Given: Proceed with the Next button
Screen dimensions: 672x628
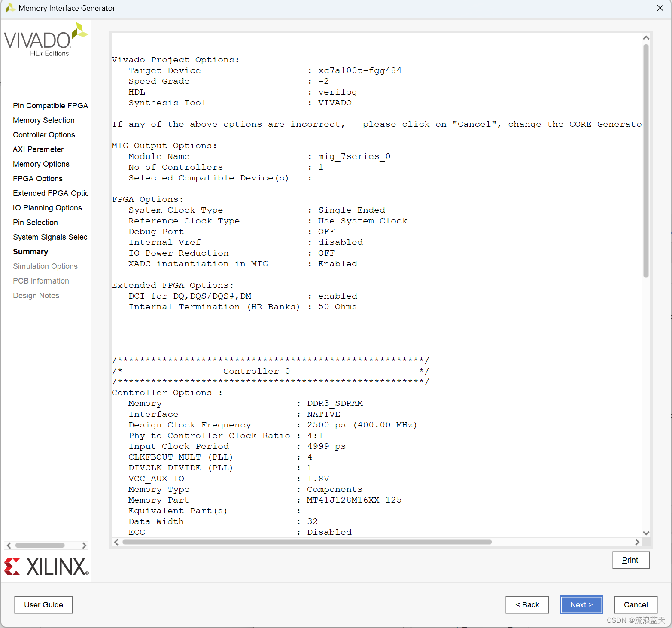Looking at the screenshot, I should click(x=581, y=604).
